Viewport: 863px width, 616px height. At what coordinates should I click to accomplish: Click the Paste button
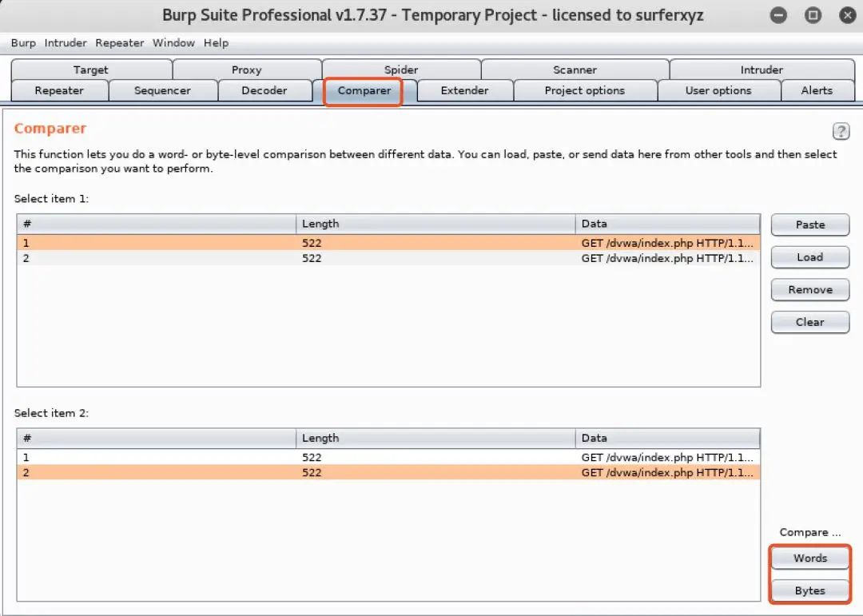[810, 225]
